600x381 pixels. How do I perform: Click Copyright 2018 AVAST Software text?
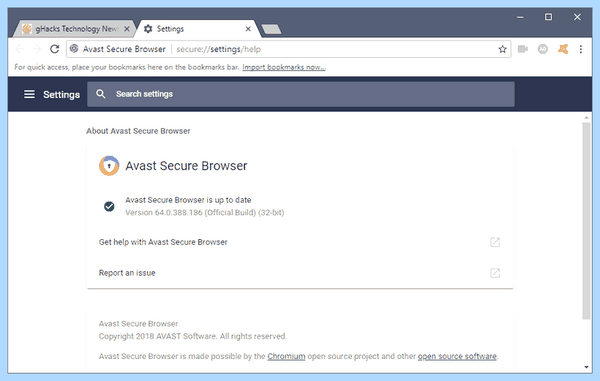pyautogui.click(x=192, y=336)
